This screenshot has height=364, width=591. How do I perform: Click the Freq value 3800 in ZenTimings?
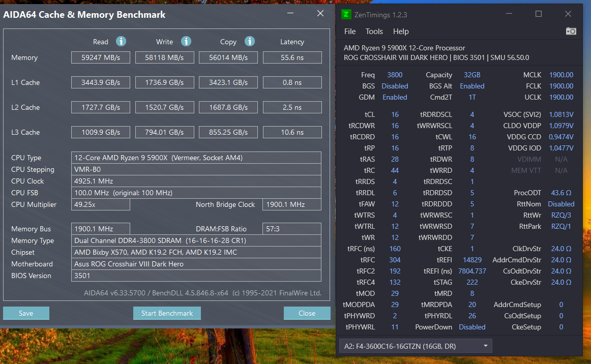[x=395, y=75]
